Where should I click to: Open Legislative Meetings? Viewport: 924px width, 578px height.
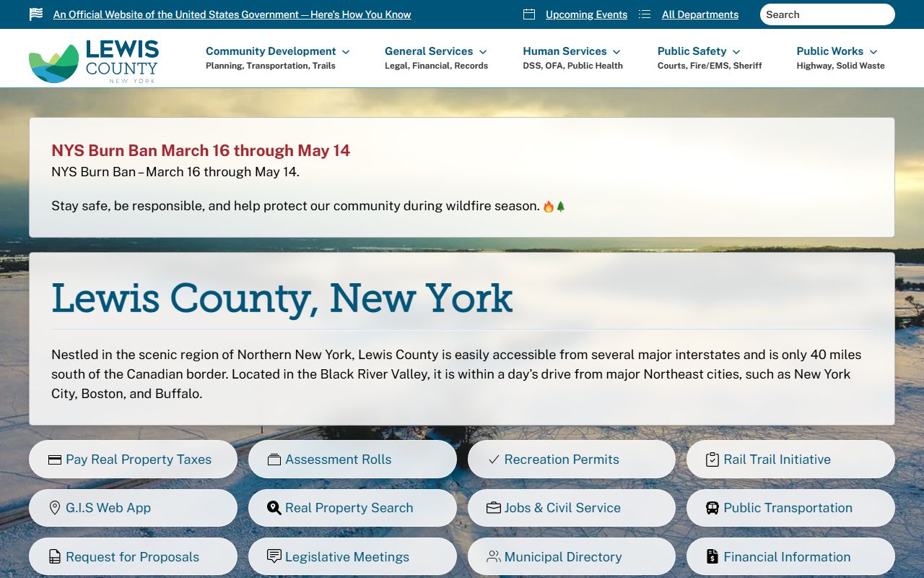[352, 557]
